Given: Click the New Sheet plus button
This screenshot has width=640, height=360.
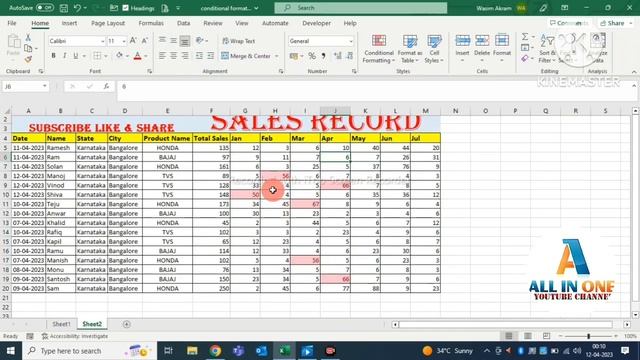Looking at the screenshot, I should [x=127, y=324].
